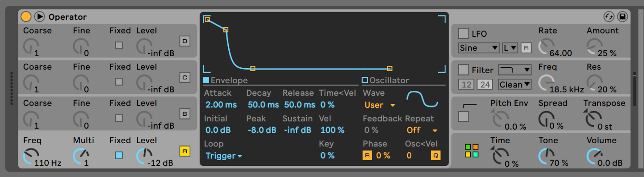Turn off the Operator device activator
The image size is (644, 177).
coord(26,17)
